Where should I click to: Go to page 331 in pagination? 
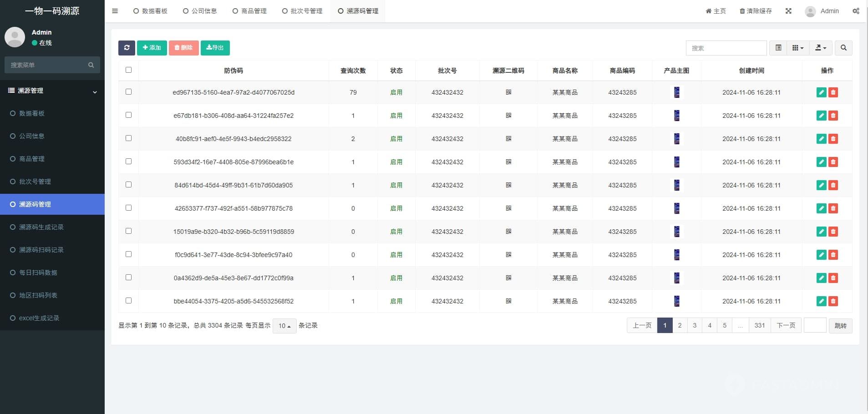point(759,325)
